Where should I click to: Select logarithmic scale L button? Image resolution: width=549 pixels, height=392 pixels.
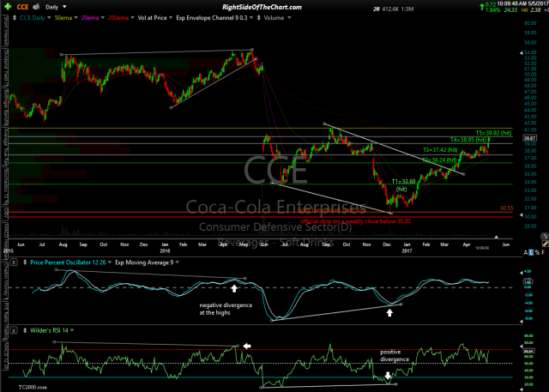(531, 253)
